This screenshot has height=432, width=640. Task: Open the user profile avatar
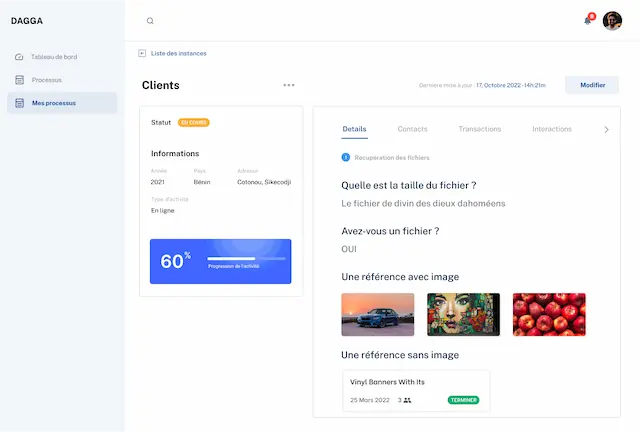612,21
